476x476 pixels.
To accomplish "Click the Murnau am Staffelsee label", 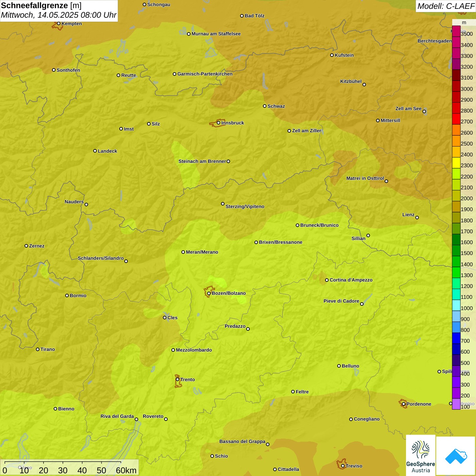I will 216,34.
